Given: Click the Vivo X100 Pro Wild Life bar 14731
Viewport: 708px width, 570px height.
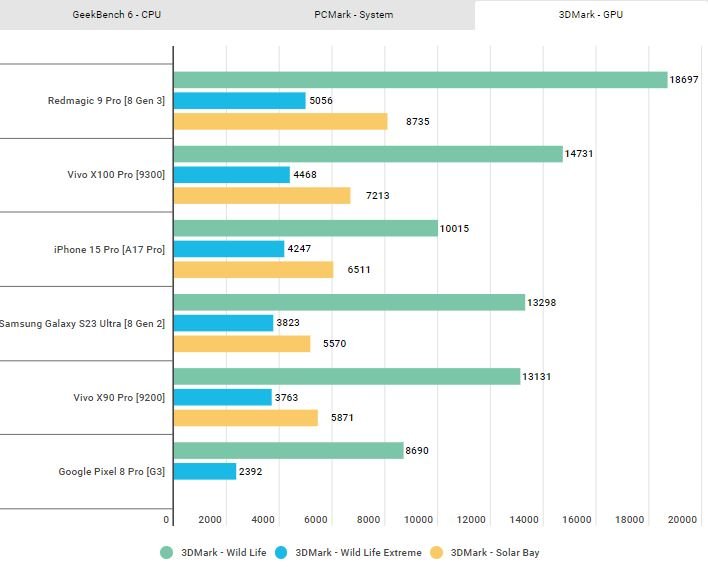Looking at the screenshot, I should [x=368, y=154].
